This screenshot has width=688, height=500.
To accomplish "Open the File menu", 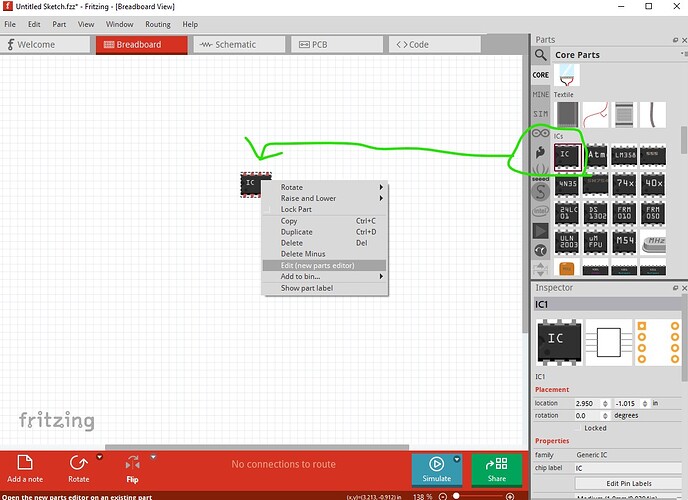I will [10, 25].
